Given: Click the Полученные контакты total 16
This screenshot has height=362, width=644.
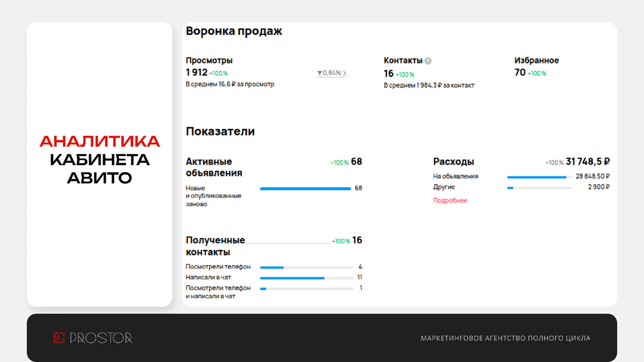Looking at the screenshot, I should (357, 240).
